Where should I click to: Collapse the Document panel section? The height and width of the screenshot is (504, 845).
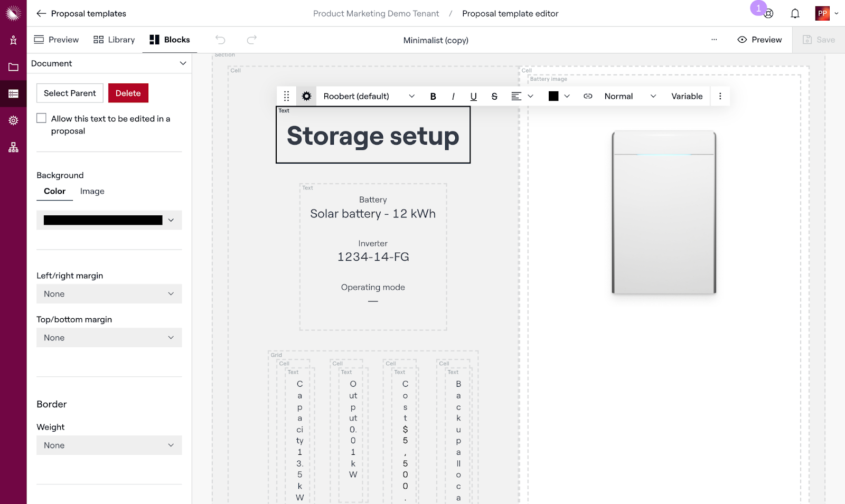coord(183,63)
